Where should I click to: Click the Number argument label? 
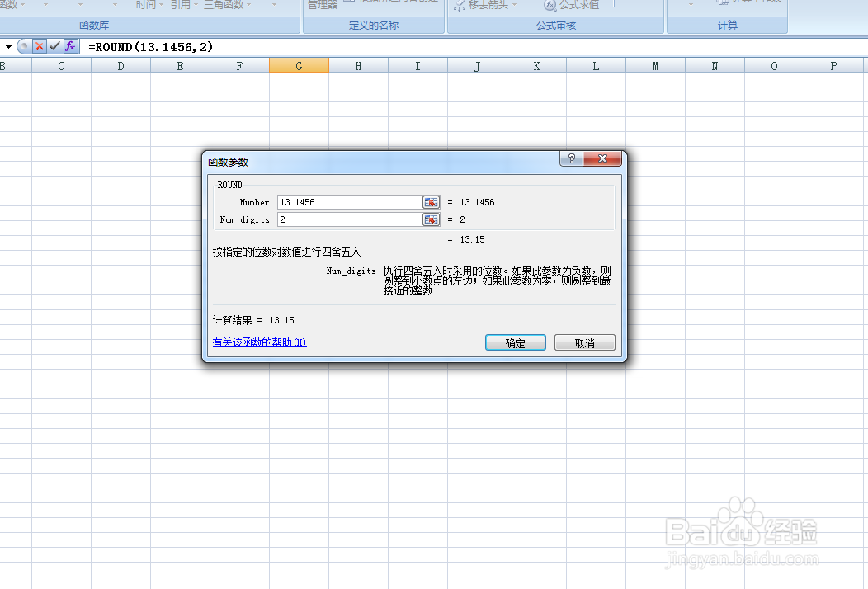click(x=254, y=202)
